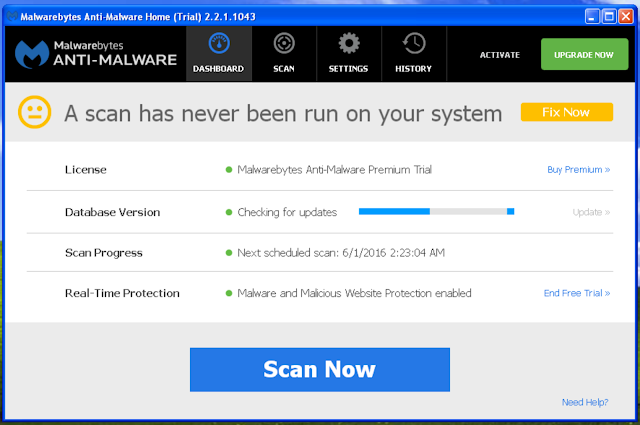This screenshot has width=640, height=425.
Task: Click the Malwarebytes logo in the header
Action: pos(32,54)
